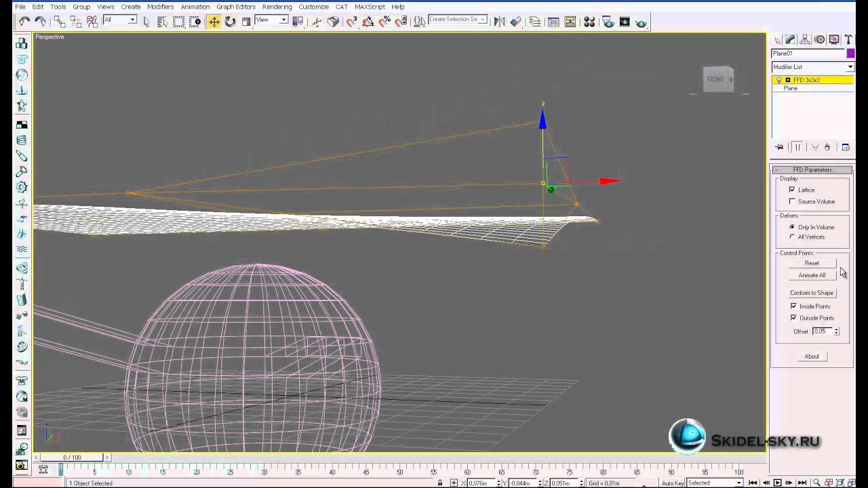Toggle the Angle Snap icon
This screenshot has width=868, height=488.
coord(368,22)
